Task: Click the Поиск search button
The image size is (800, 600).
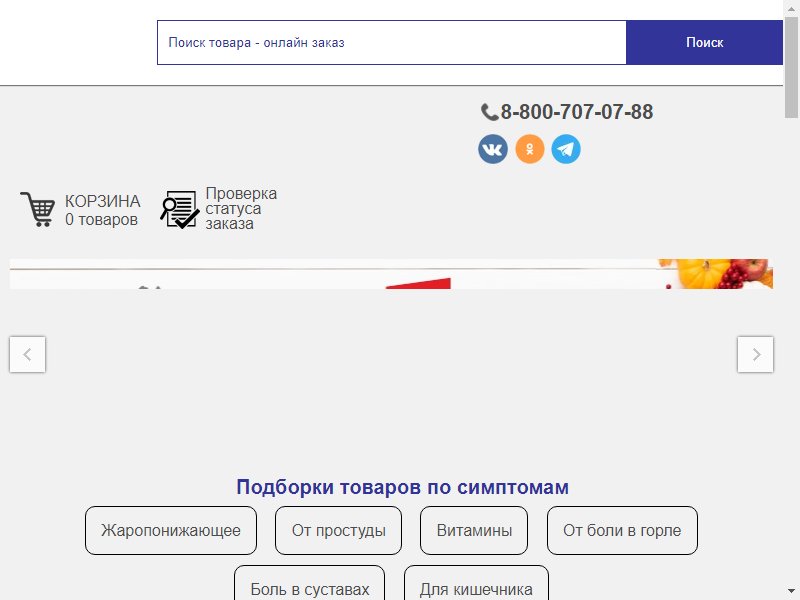Action: [704, 42]
